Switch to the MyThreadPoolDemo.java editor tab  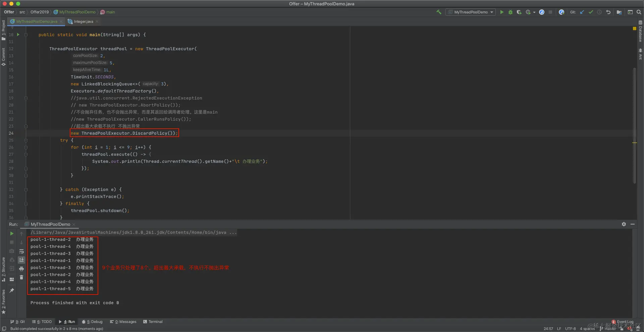(37, 21)
